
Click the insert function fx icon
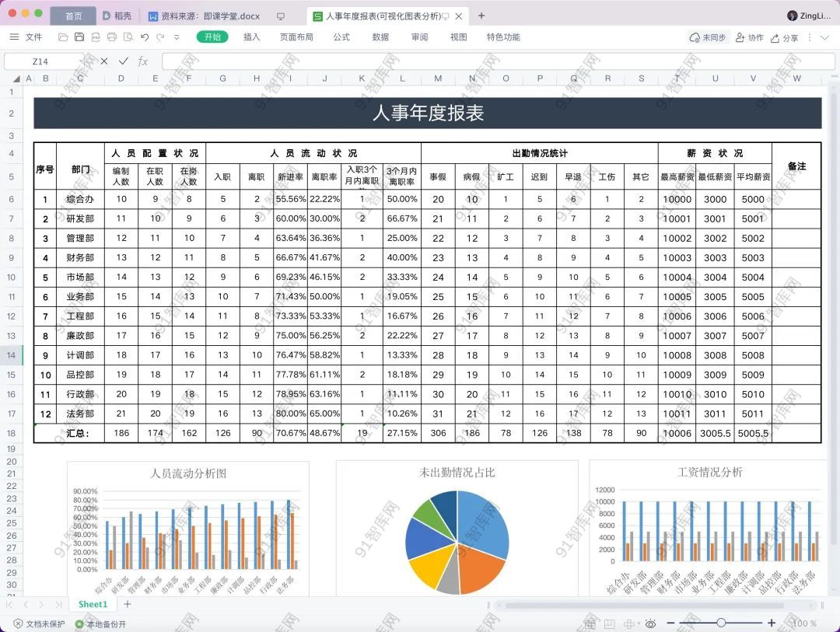click(x=142, y=61)
